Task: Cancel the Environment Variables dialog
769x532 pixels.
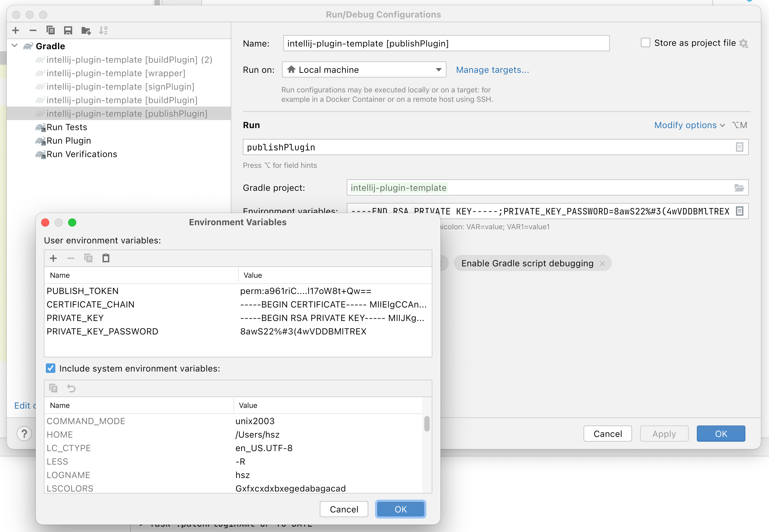Action: pos(344,509)
